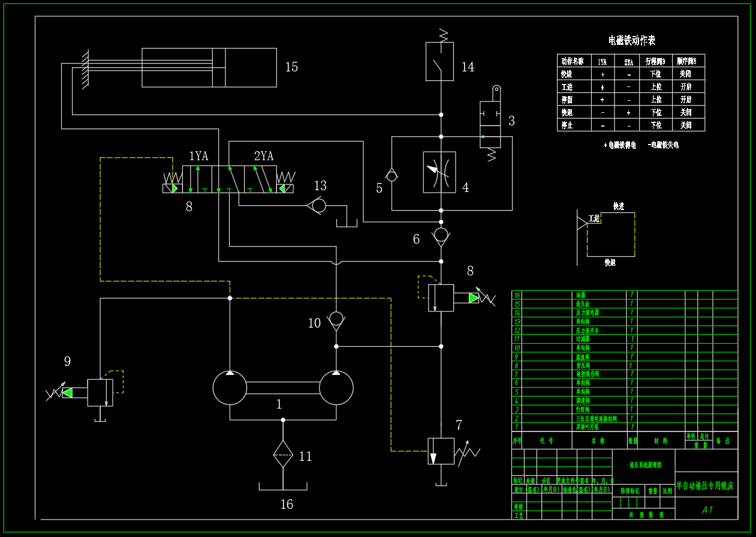The image size is (756, 537).
Task: Click parts list entry "背压阀"
Action: (x=583, y=365)
